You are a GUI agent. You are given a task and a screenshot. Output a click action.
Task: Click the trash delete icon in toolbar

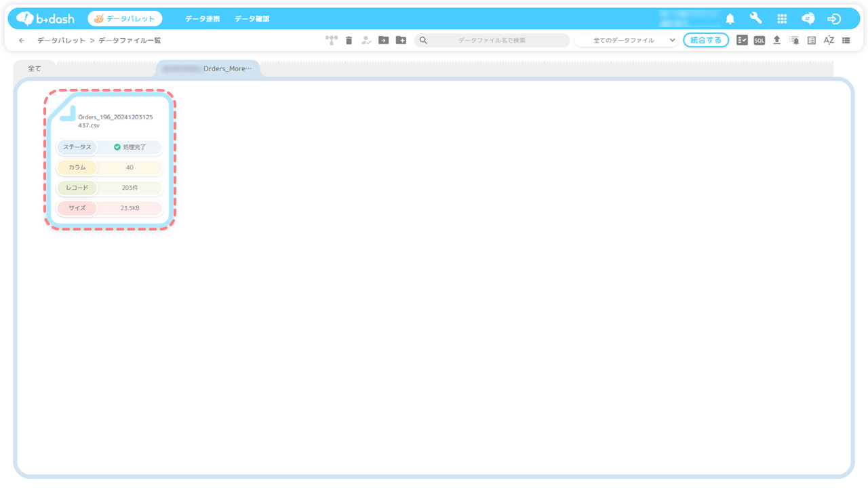(x=349, y=41)
